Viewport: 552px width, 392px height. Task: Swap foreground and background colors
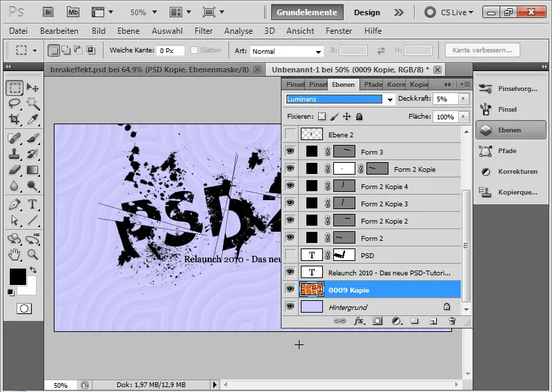33,270
